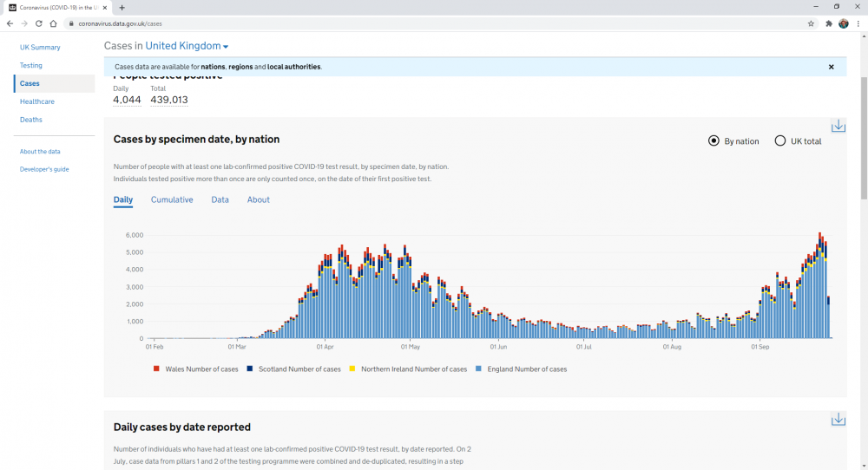Open UK Summary in the sidebar
Viewport: 868px width, 470px height.
click(40, 48)
